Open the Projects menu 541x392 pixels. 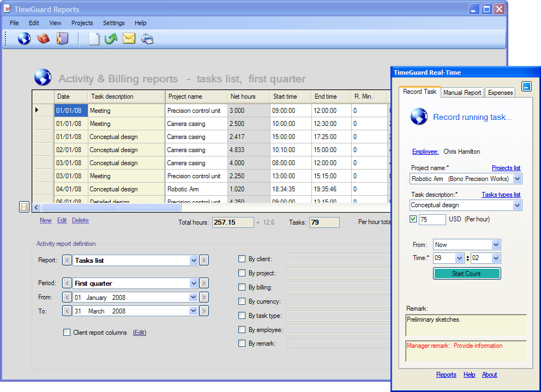click(82, 23)
